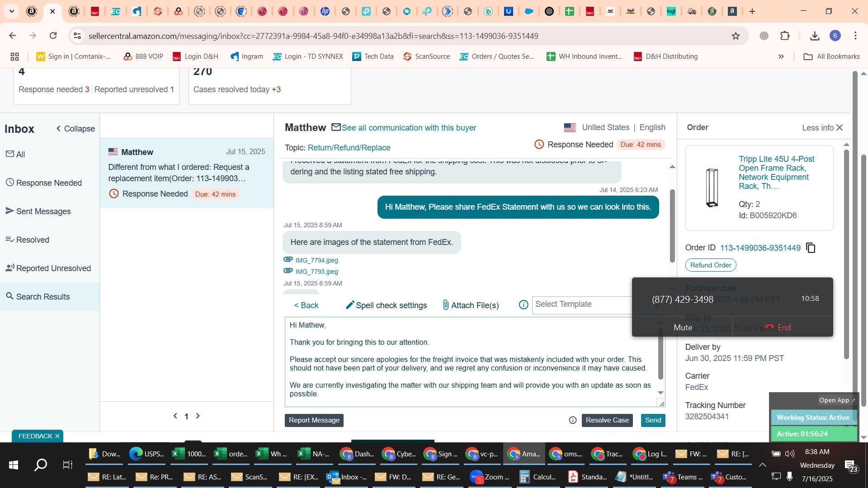Click Resolve Case button
The width and height of the screenshot is (868, 488).
tap(607, 420)
